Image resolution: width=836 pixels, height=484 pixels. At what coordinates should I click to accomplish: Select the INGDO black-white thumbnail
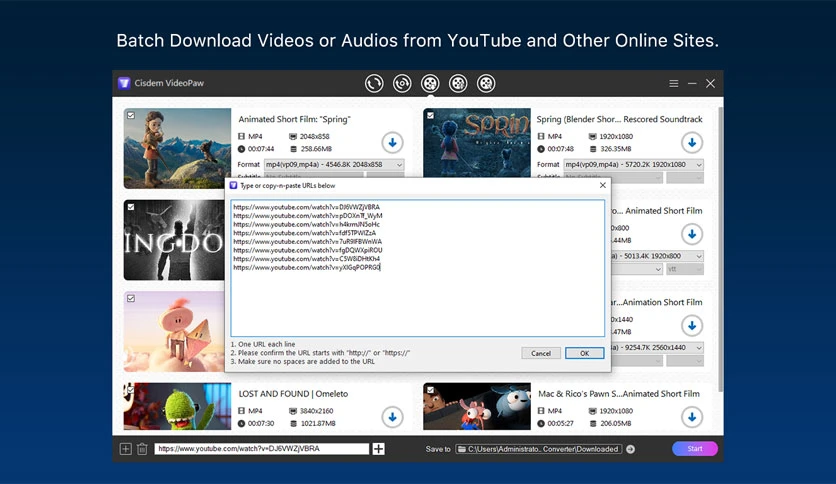click(x=174, y=240)
